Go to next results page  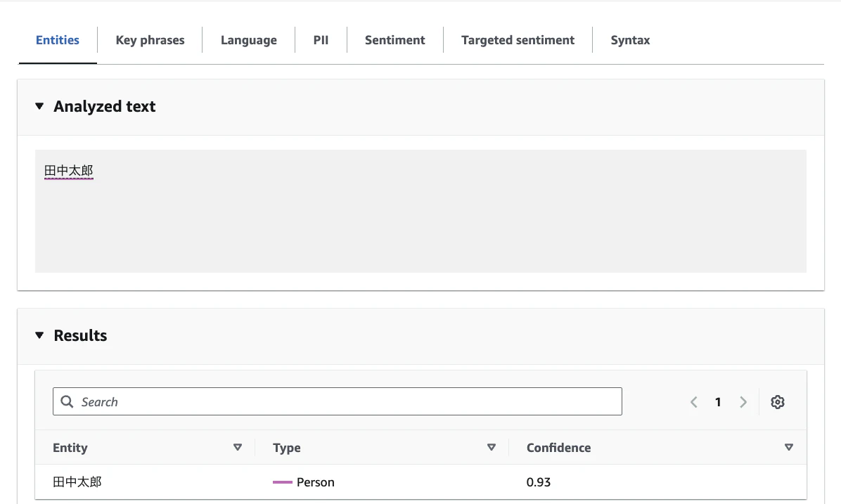[743, 402]
